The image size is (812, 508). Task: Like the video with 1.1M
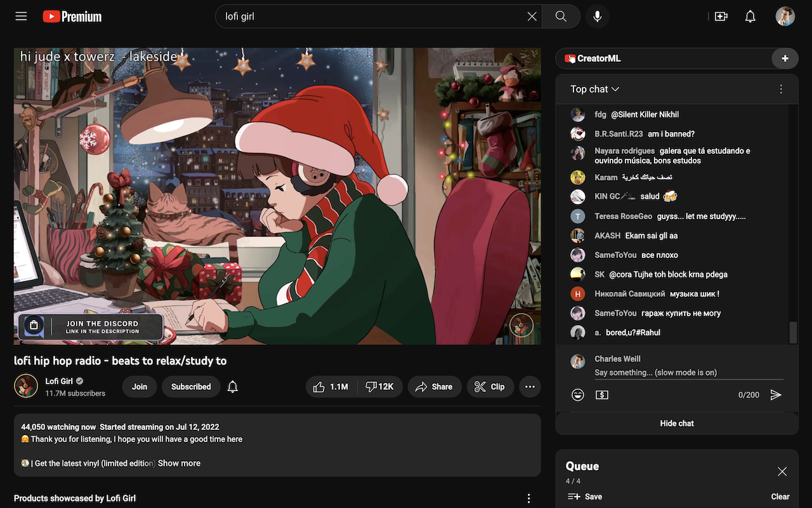[332, 387]
